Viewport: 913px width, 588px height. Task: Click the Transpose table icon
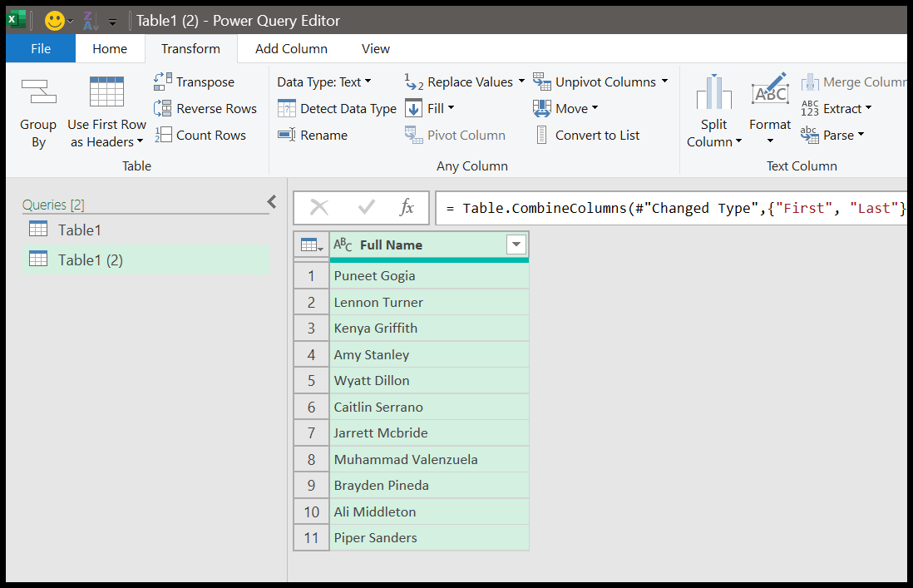[x=163, y=82]
